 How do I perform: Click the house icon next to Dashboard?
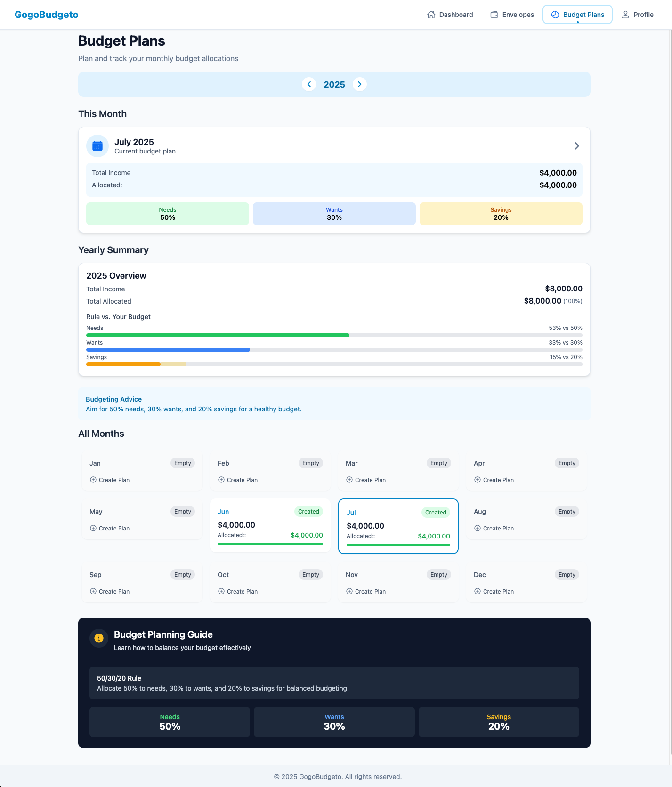431,15
